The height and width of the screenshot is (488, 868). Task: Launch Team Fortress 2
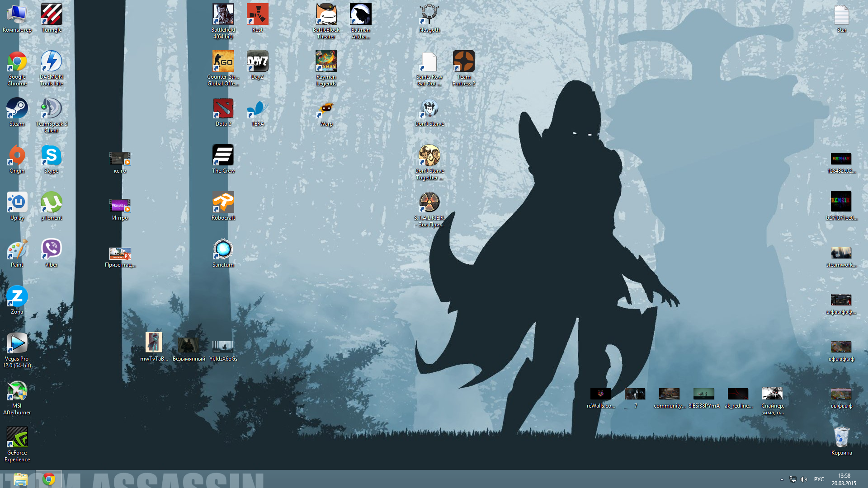tap(464, 68)
